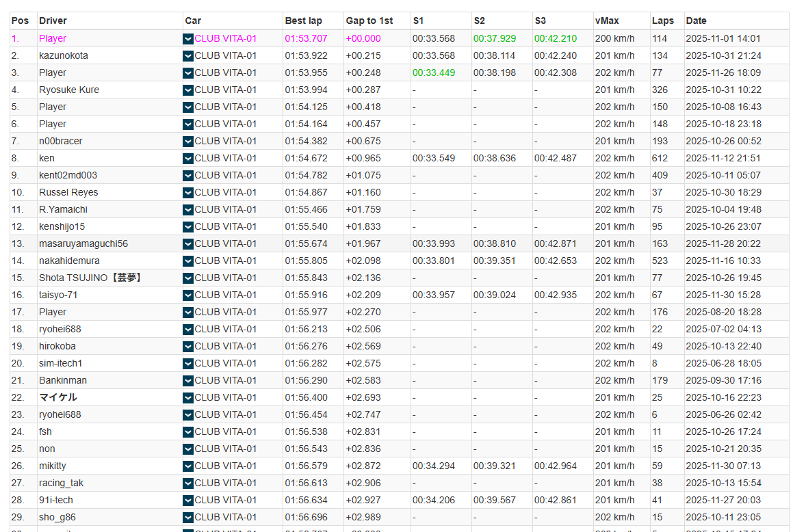Select best lap 01:53.707
Screen dimensions: 806x532
tap(307, 38)
